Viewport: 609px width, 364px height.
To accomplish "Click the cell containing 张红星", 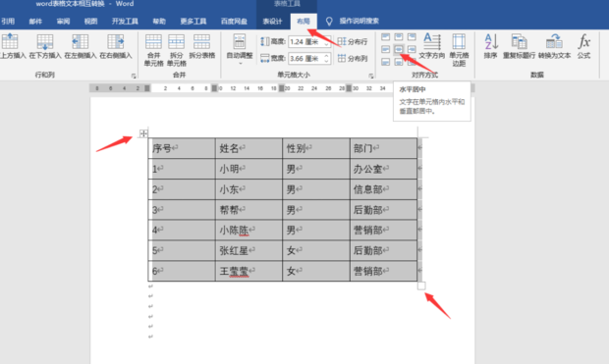I will point(249,250).
